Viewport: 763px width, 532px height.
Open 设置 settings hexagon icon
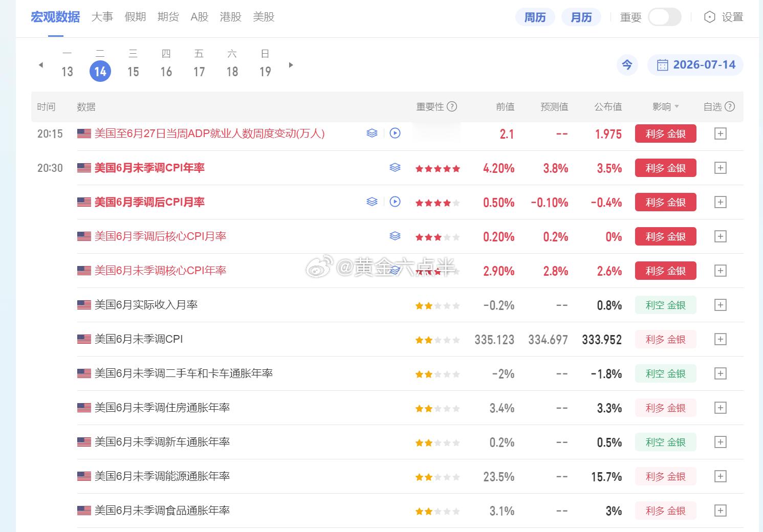tap(709, 17)
